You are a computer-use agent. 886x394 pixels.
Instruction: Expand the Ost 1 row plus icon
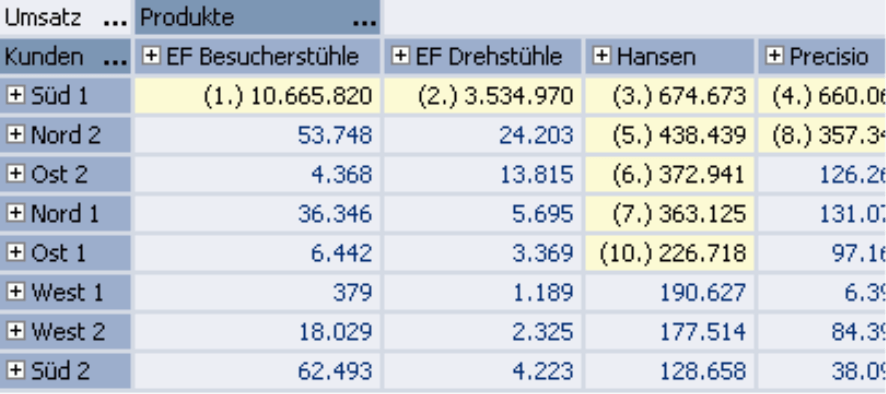click(16, 253)
